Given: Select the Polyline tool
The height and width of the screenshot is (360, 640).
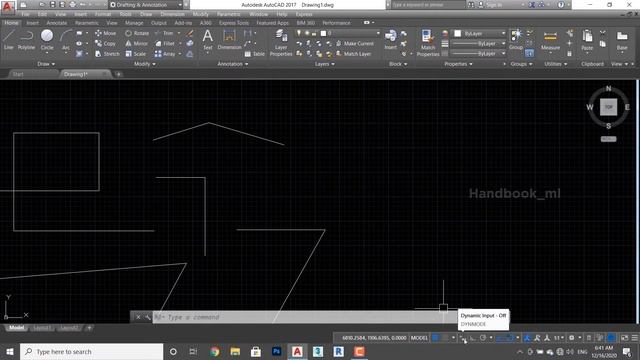Looking at the screenshot, I should pos(26,40).
